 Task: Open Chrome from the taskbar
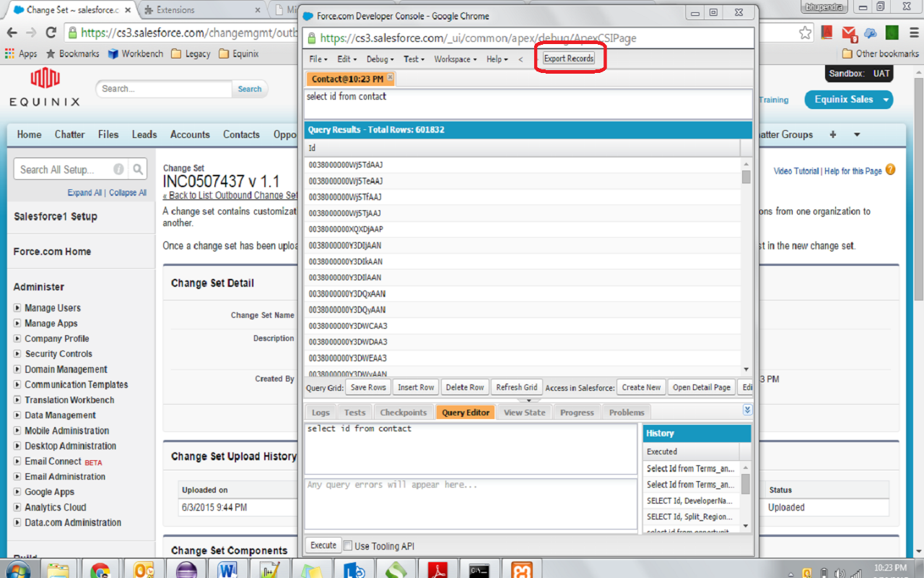coord(100,570)
